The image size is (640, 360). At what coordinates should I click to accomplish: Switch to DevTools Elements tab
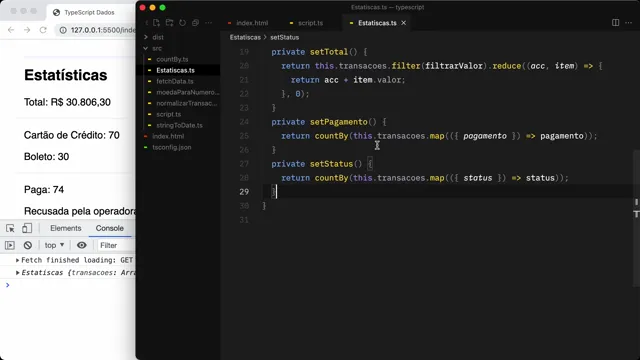[x=66, y=228]
